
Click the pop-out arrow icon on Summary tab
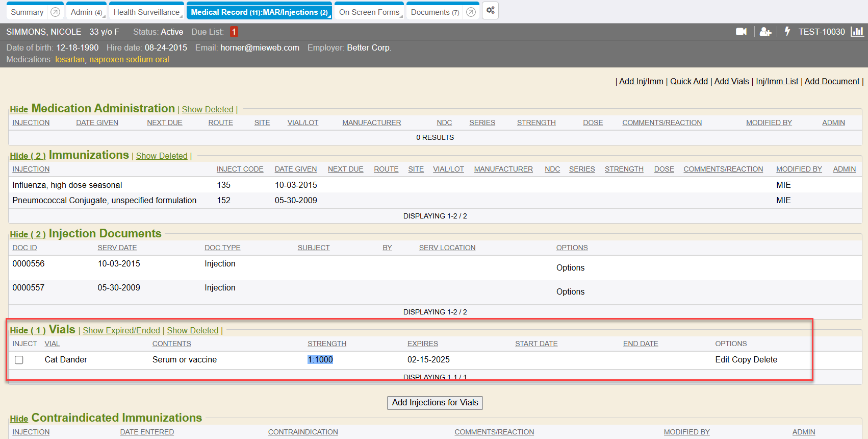click(56, 12)
